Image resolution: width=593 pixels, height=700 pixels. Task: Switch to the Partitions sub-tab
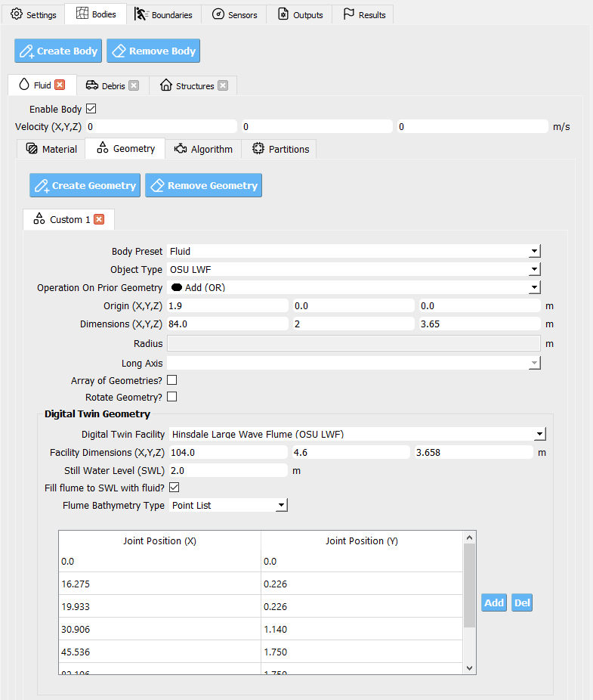coord(280,149)
